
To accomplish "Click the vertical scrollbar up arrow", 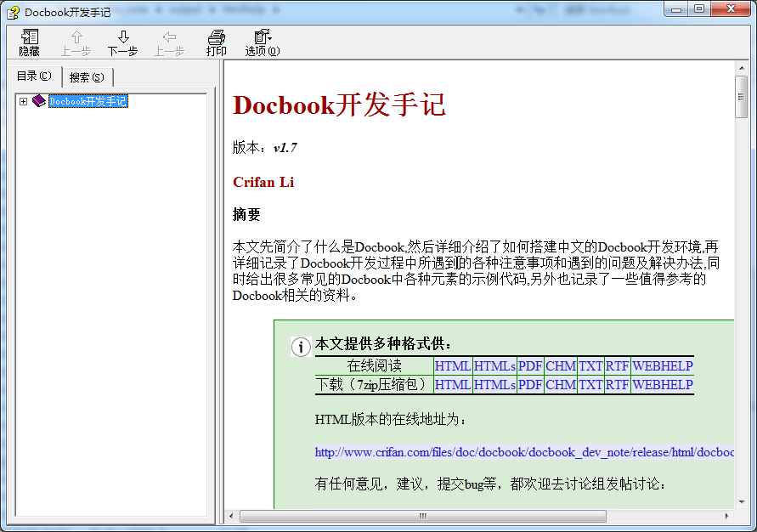I will click(x=742, y=68).
